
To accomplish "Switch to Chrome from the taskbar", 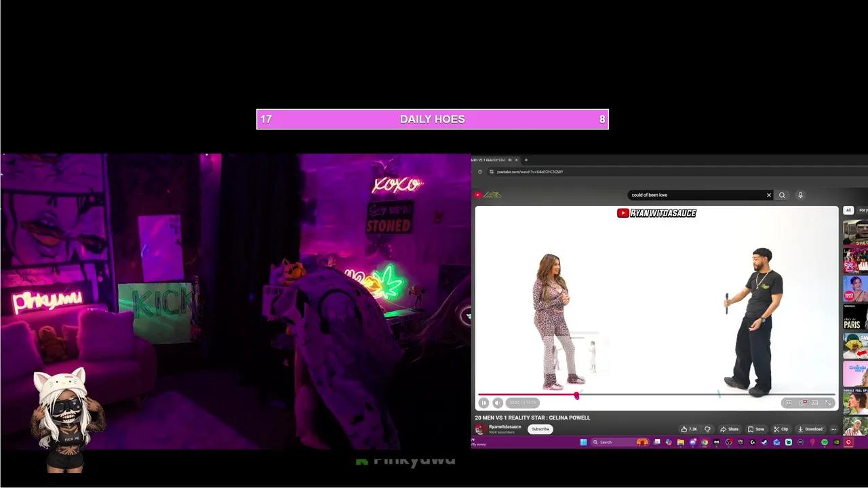I will [x=705, y=442].
